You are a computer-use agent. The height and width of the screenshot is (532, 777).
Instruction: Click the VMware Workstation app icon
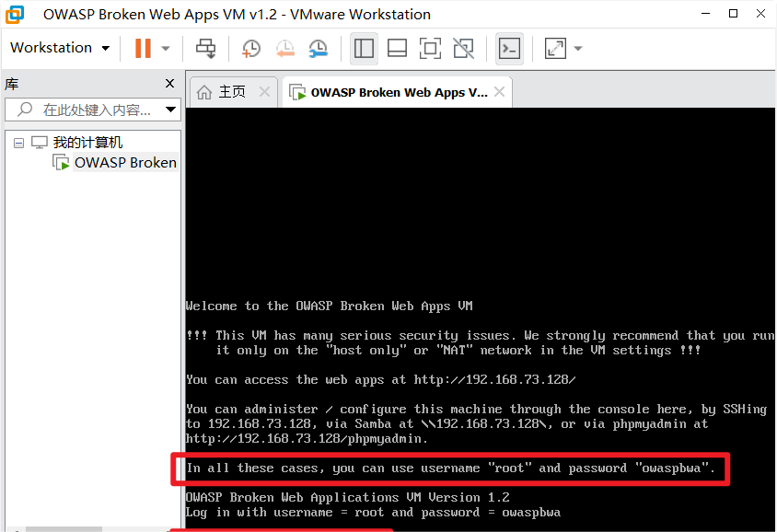pos(15,15)
